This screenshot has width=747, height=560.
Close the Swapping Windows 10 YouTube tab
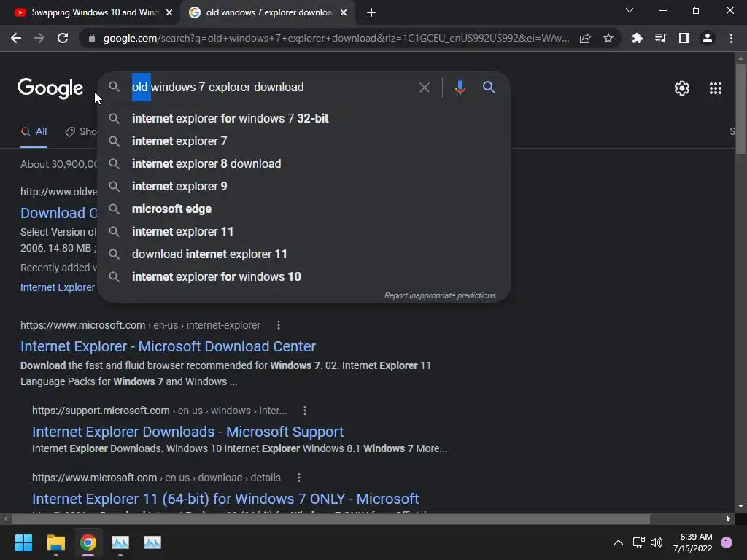coord(169,13)
